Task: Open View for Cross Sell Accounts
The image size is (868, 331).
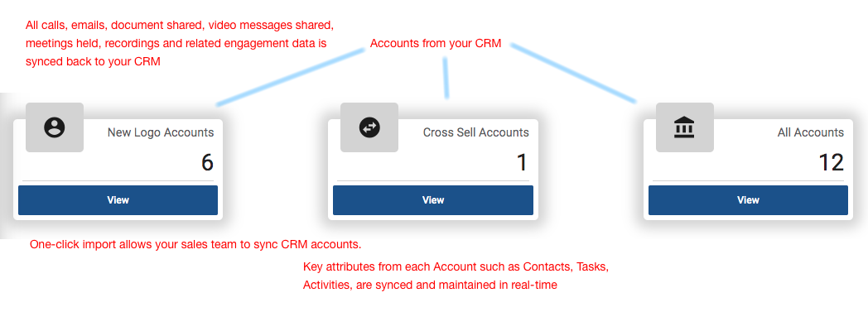Action: coord(433,199)
